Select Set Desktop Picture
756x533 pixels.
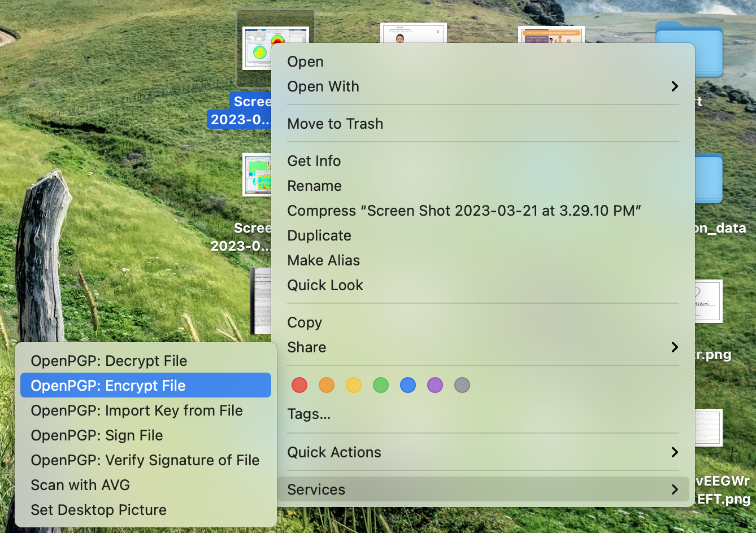tap(146, 510)
